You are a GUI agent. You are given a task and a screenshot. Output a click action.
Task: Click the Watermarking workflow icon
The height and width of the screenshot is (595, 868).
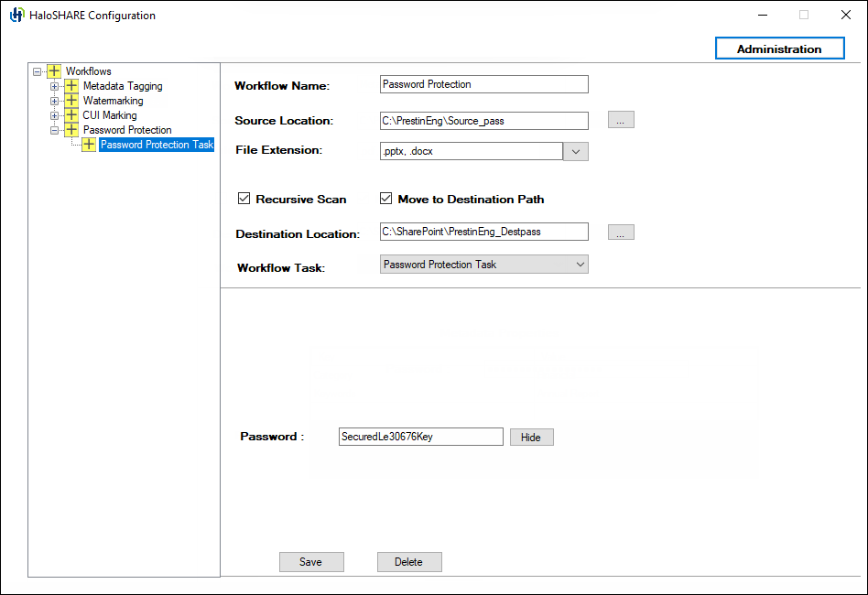pyautogui.click(x=71, y=100)
